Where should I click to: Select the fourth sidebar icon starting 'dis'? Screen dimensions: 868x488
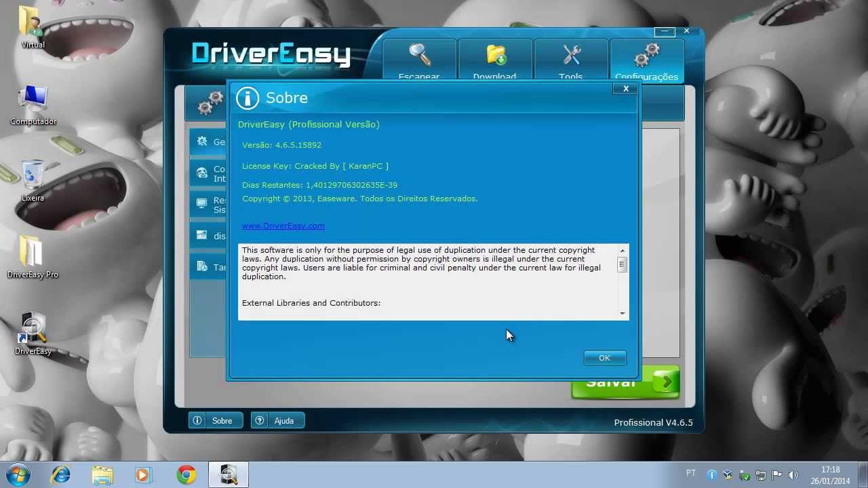(202, 235)
